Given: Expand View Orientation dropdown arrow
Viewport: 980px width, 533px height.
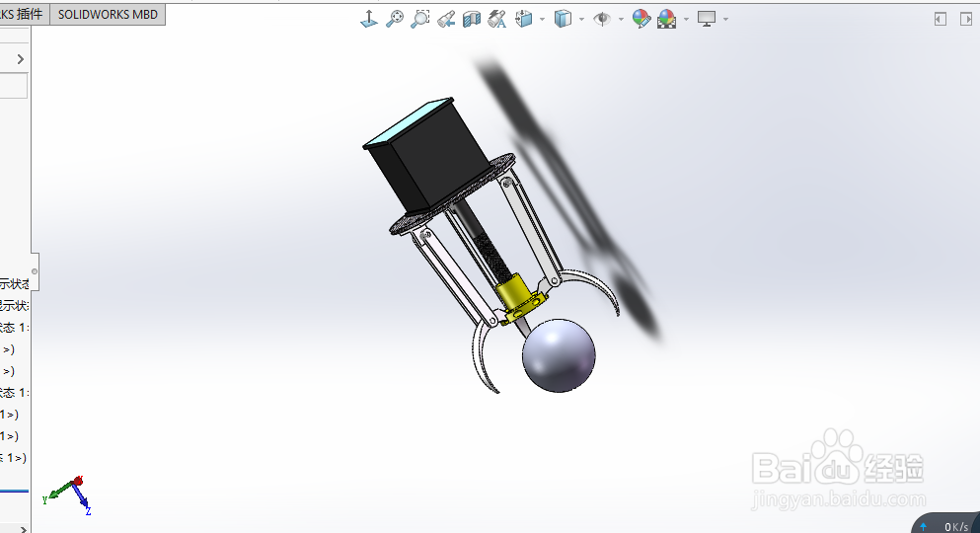Looking at the screenshot, I should [542, 20].
